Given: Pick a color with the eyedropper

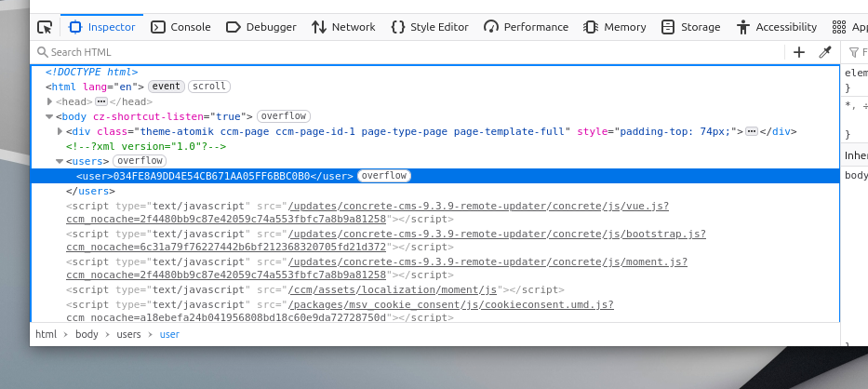Looking at the screenshot, I should pyautogui.click(x=825, y=52).
